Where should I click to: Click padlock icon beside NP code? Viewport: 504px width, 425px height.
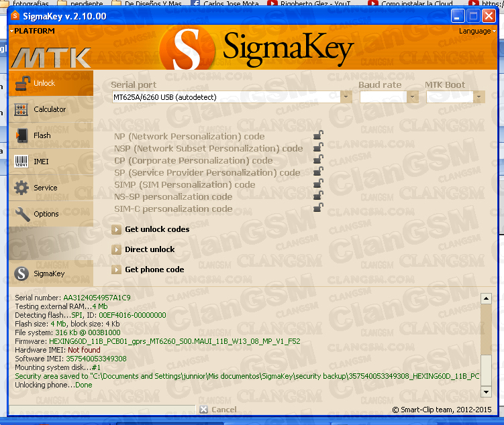[x=318, y=135]
